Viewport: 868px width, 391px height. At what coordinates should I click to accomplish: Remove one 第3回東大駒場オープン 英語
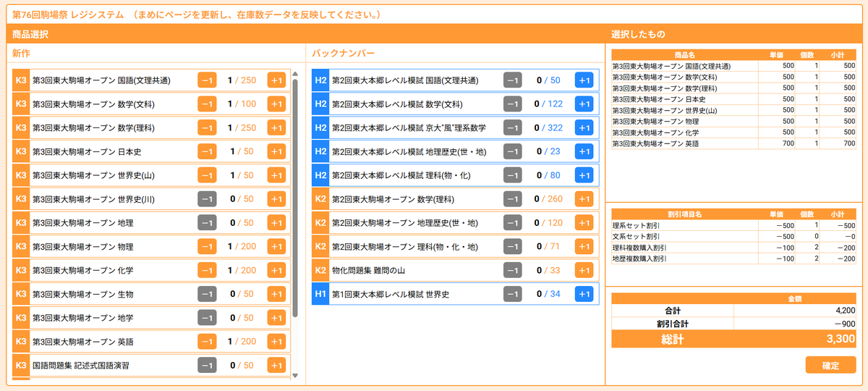207,342
